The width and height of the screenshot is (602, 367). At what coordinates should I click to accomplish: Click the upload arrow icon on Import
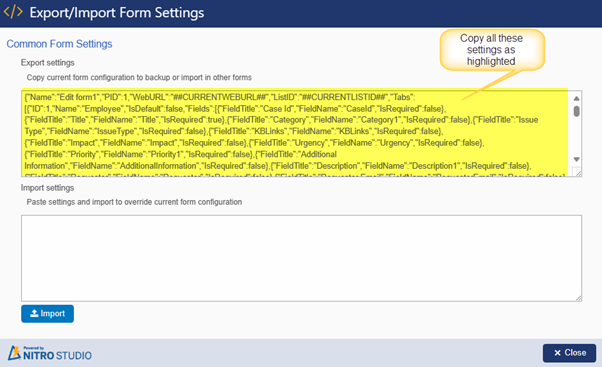[x=34, y=313]
